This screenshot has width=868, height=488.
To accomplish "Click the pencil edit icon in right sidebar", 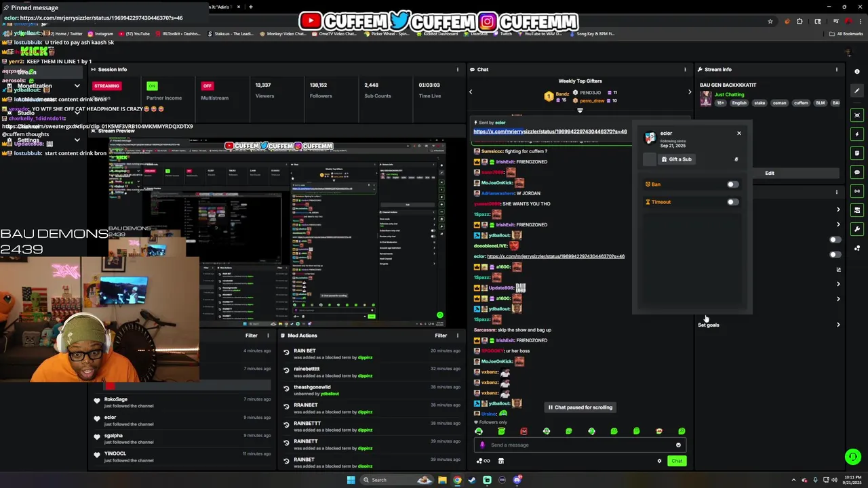I will (x=857, y=89).
